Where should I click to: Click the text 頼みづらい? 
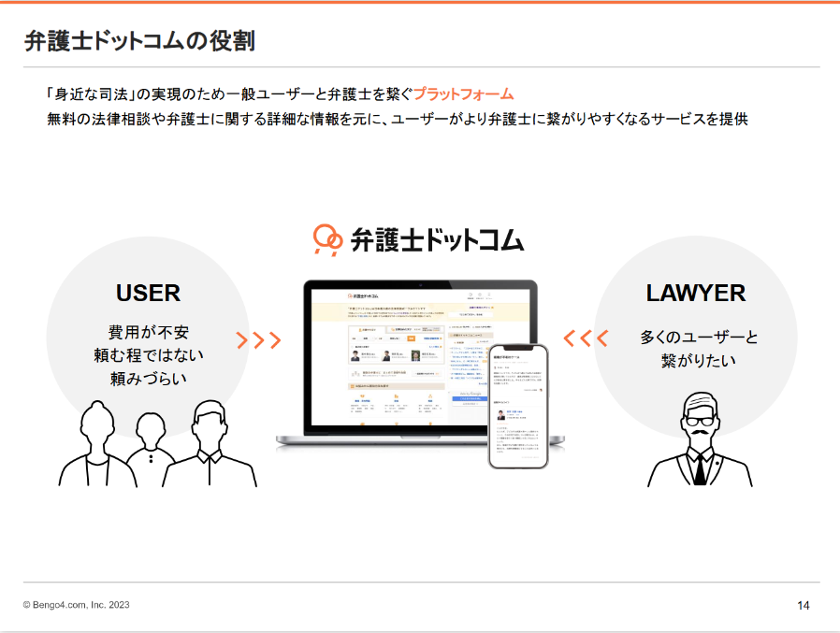(x=149, y=379)
